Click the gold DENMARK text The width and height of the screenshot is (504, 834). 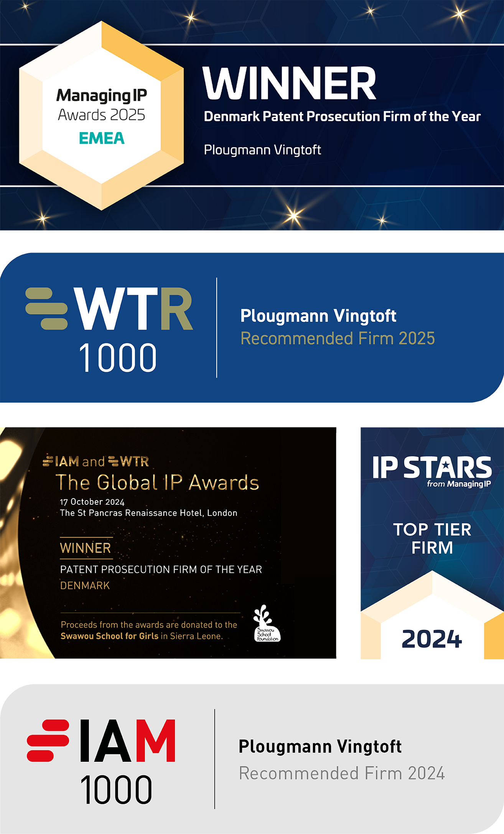coord(85,586)
